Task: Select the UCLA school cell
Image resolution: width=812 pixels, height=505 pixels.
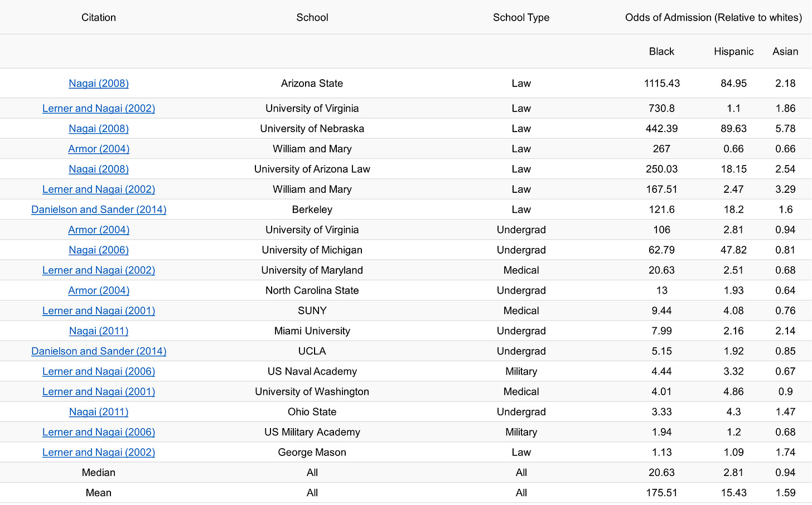Action: [x=312, y=351]
